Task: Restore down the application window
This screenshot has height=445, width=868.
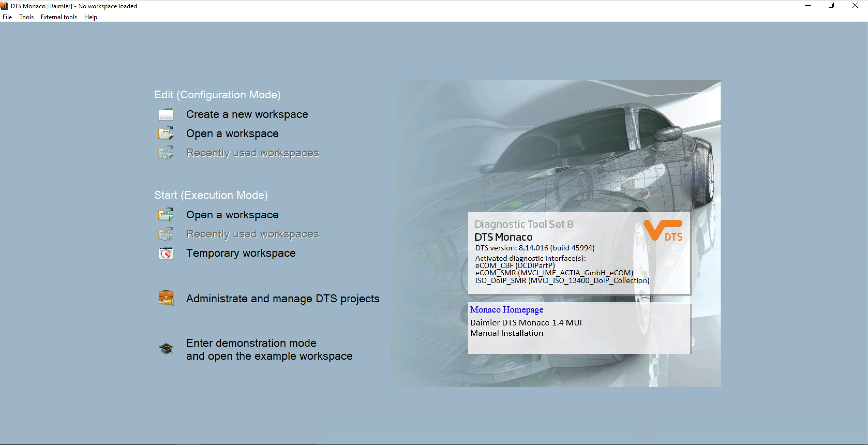Action: tap(831, 5)
